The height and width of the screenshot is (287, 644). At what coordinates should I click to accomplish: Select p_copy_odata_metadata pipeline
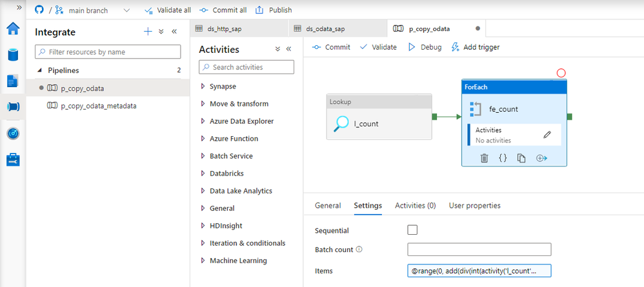coord(98,106)
